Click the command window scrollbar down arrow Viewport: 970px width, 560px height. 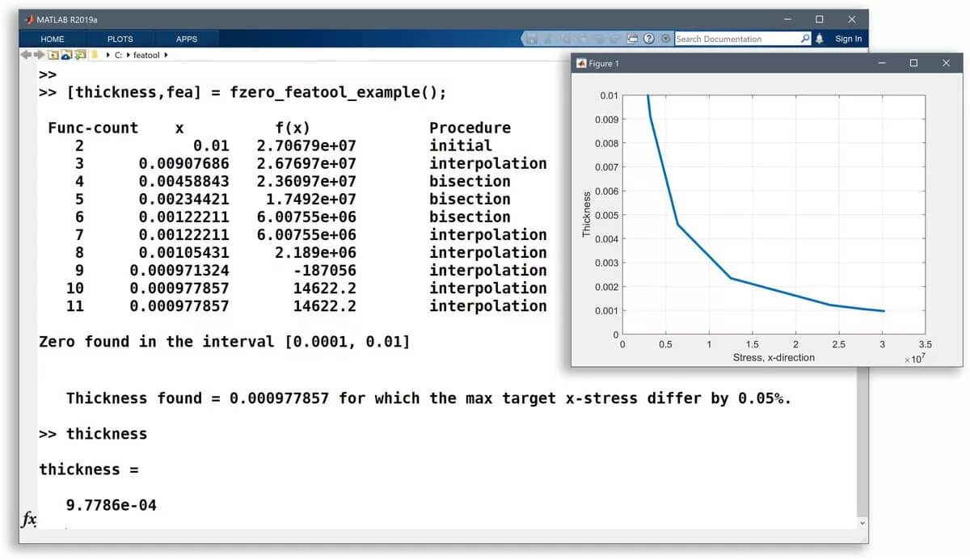coord(862,524)
